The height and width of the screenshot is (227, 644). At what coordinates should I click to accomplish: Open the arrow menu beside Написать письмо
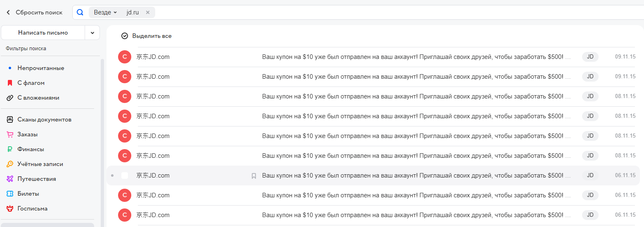tap(92, 33)
